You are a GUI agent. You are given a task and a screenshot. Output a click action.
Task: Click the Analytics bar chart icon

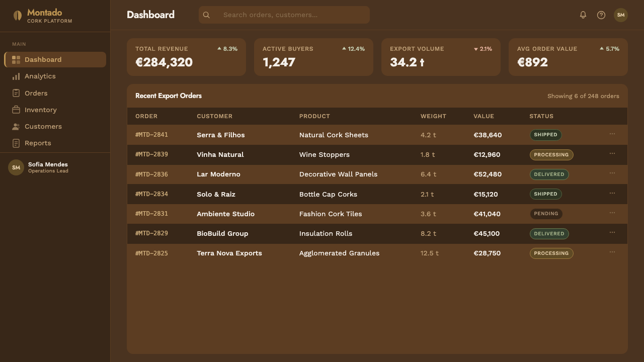(x=16, y=76)
